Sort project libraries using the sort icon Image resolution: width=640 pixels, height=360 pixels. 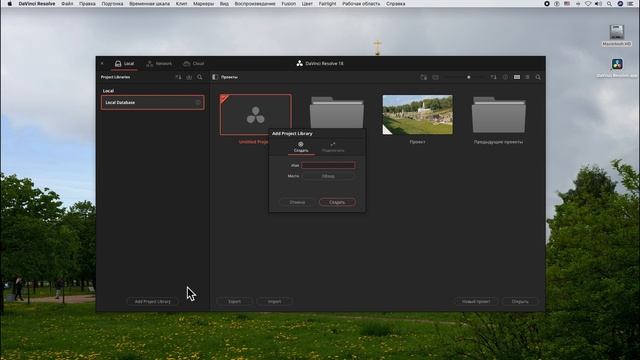[178, 77]
